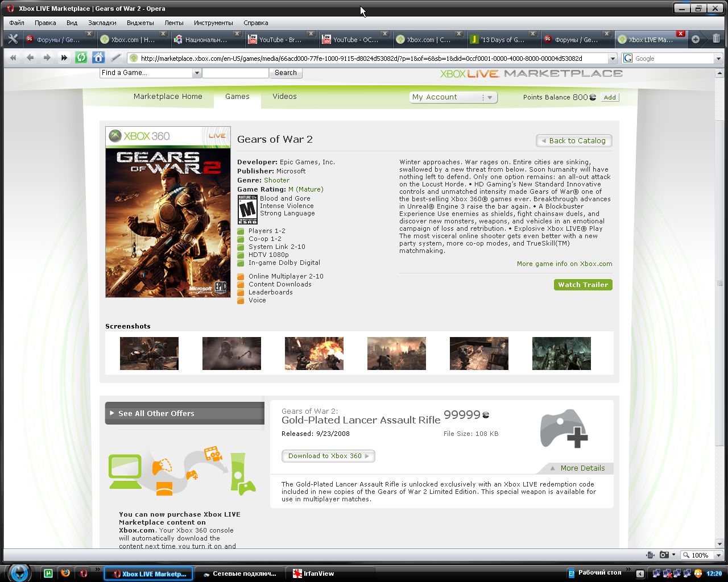Click the gray controller plus icon

pyautogui.click(x=563, y=428)
